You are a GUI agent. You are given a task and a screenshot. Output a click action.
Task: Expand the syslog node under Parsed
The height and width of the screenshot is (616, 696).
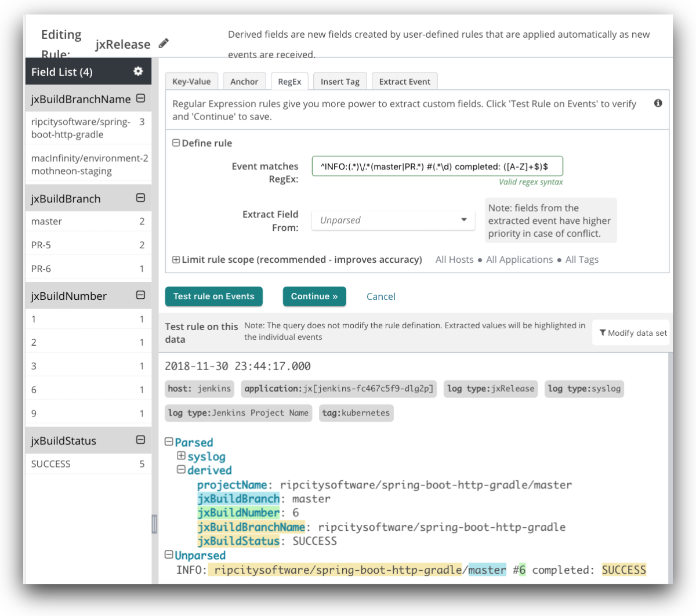180,456
